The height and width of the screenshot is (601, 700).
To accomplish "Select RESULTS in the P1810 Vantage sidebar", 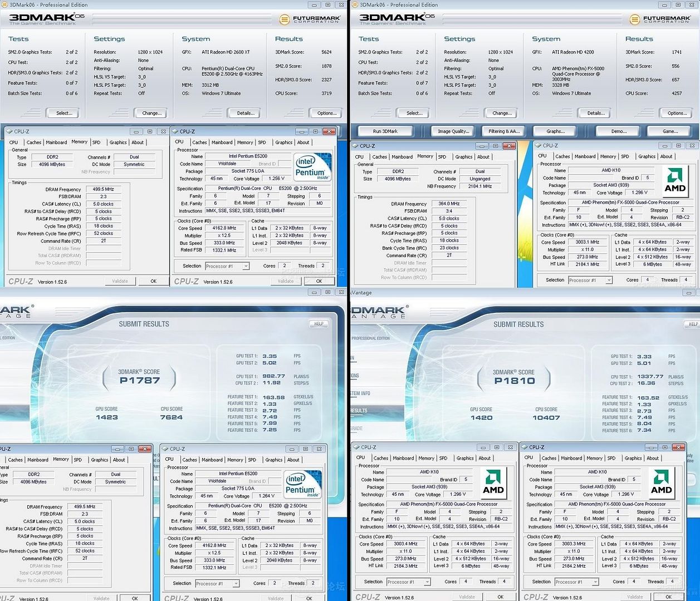I will pos(359,411).
